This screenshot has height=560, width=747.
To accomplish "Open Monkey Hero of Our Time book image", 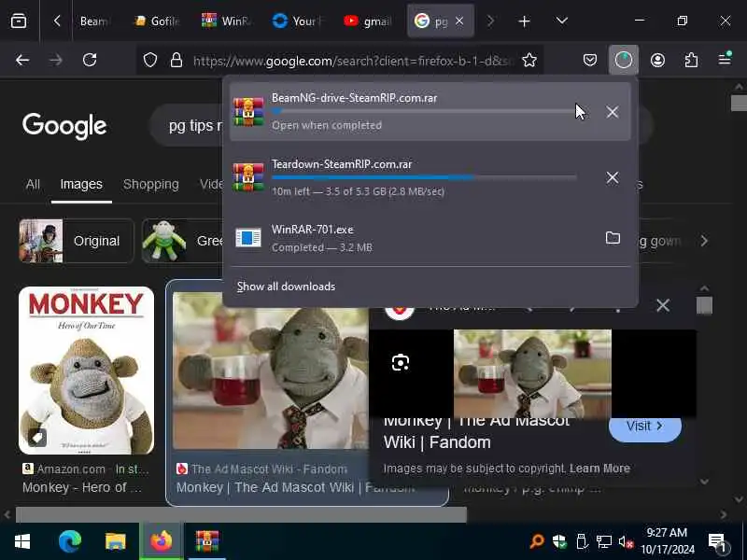I will click(x=86, y=371).
